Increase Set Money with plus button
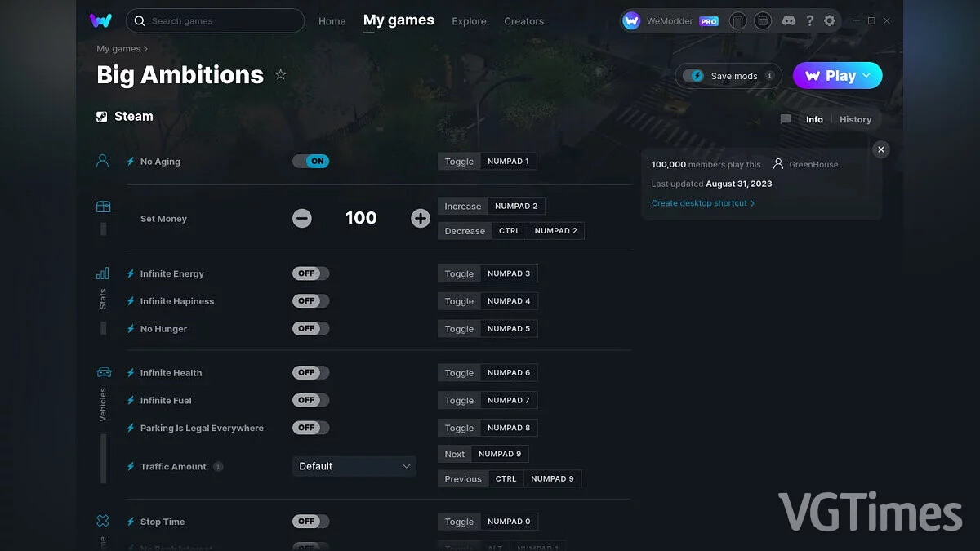 click(421, 218)
